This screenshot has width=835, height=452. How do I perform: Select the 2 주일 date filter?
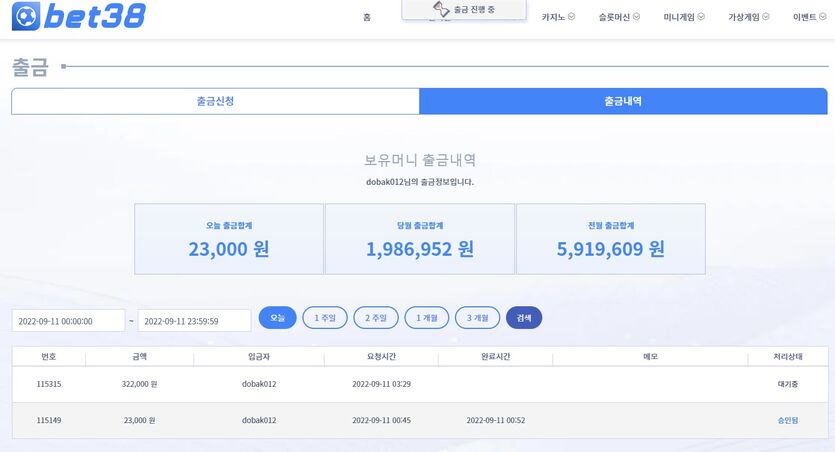(x=376, y=318)
